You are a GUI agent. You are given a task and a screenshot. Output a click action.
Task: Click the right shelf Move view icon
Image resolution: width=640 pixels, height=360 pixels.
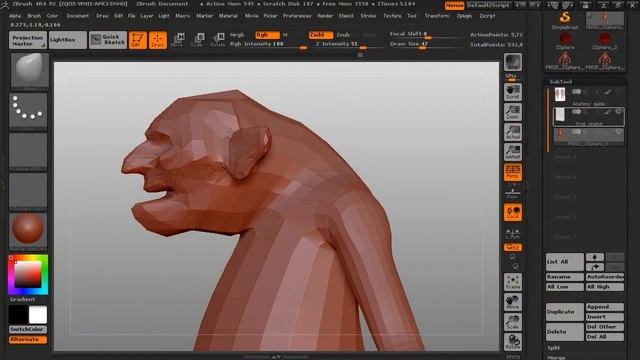[513, 302]
